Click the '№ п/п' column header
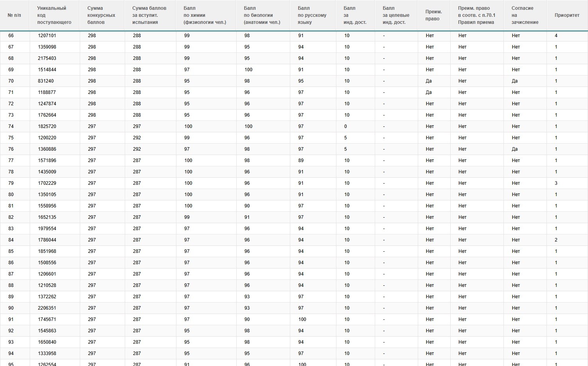The image size is (588, 366). pyautogui.click(x=14, y=15)
